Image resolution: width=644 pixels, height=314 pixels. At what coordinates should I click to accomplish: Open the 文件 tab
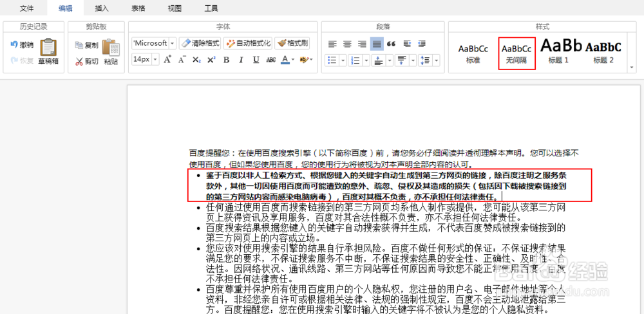[x=26, y=8]
